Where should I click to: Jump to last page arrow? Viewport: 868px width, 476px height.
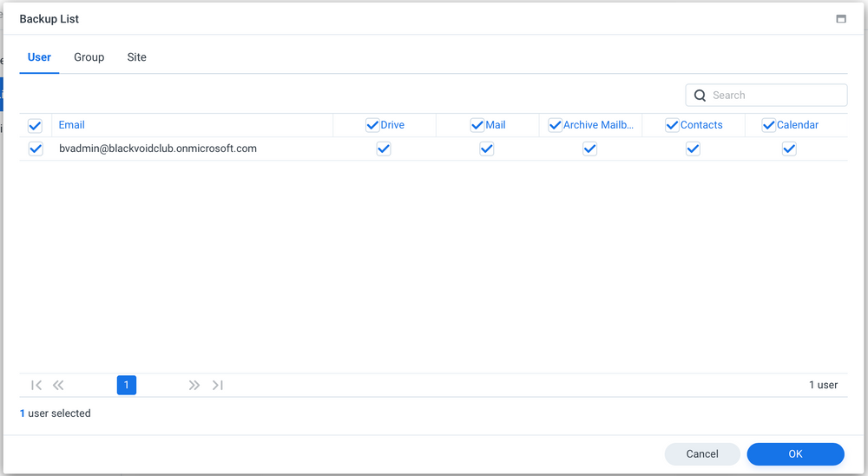(218, 385)
